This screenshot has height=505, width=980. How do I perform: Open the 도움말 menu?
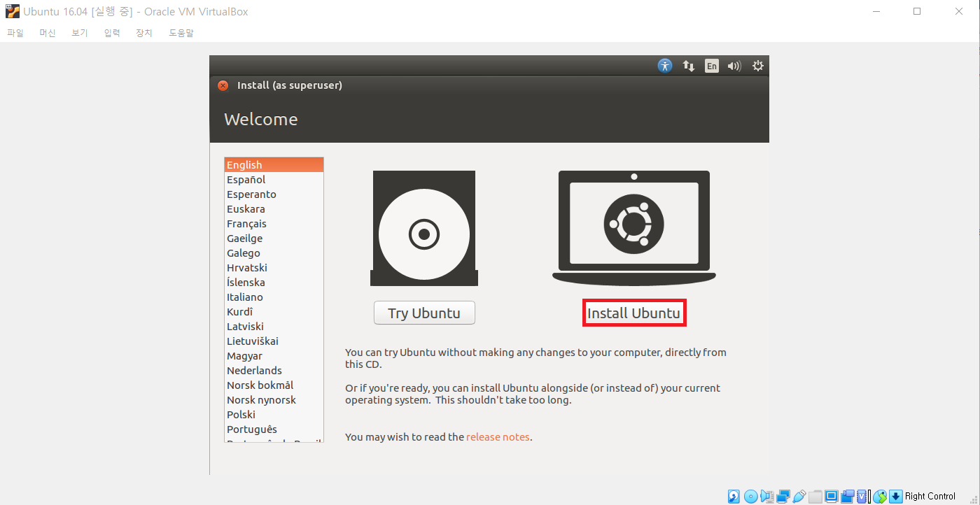(181, 33)
